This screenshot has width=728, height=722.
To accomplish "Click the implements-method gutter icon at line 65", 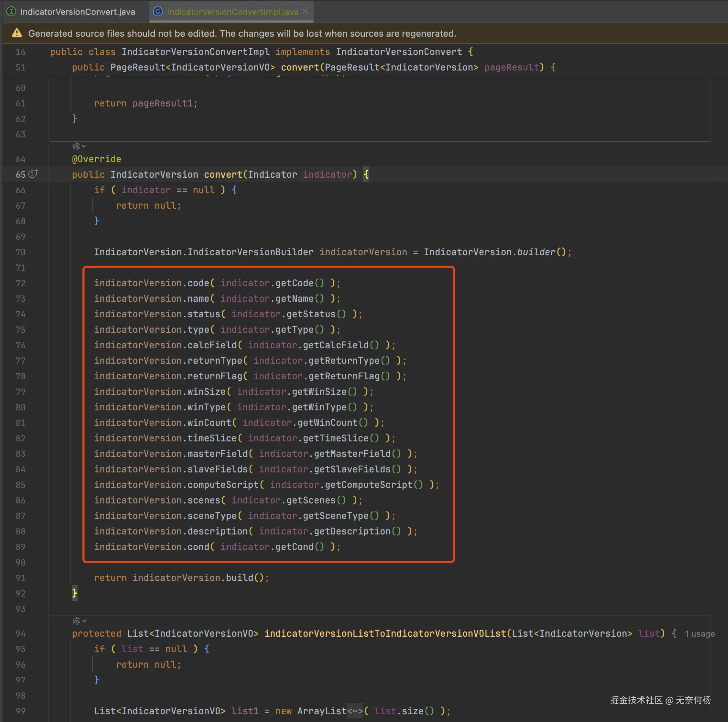I will 33,174.
